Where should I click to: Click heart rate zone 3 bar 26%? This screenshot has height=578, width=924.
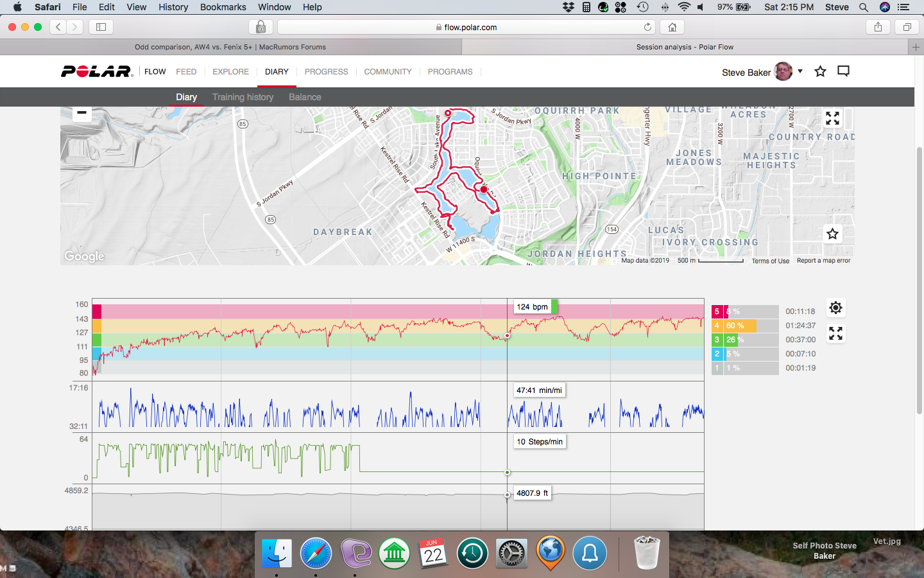(744, 340)
